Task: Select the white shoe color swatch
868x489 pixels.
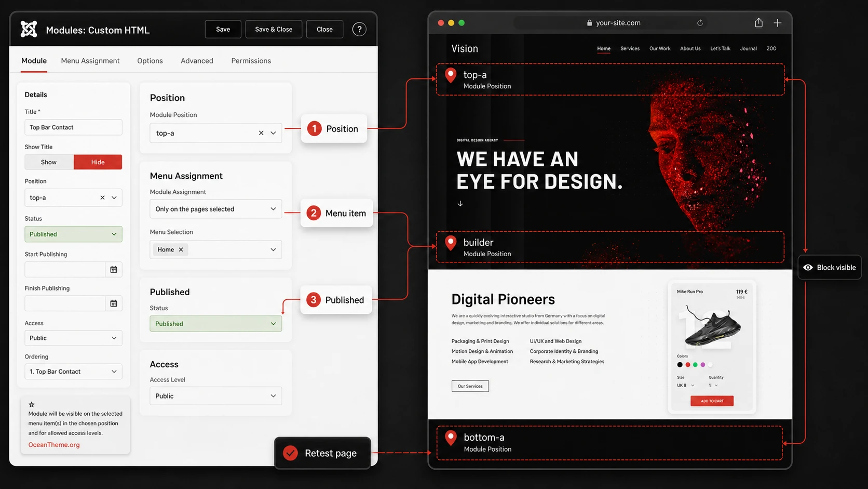Action: click(711, 365)
